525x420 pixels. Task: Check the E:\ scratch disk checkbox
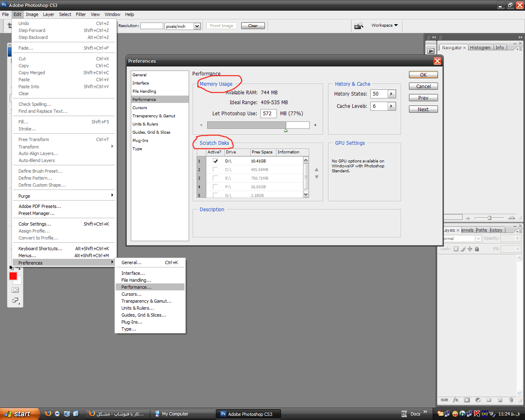pyautogui.click(x=215, y=178)
